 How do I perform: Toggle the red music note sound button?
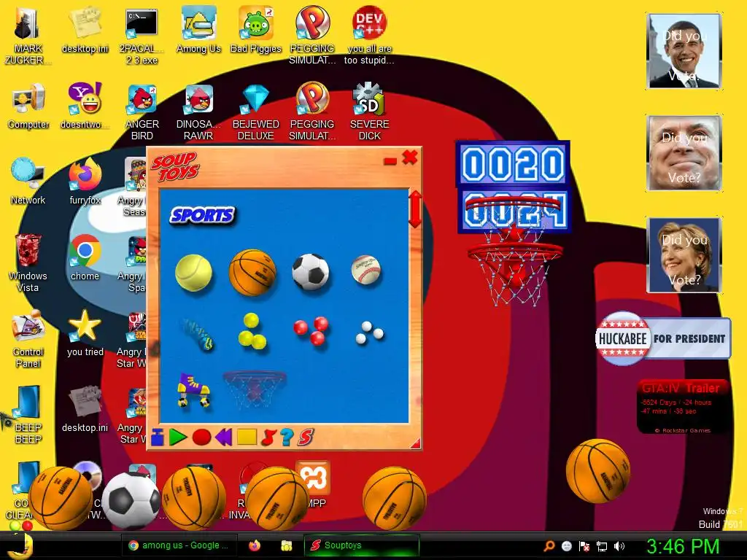click(268, 437)
